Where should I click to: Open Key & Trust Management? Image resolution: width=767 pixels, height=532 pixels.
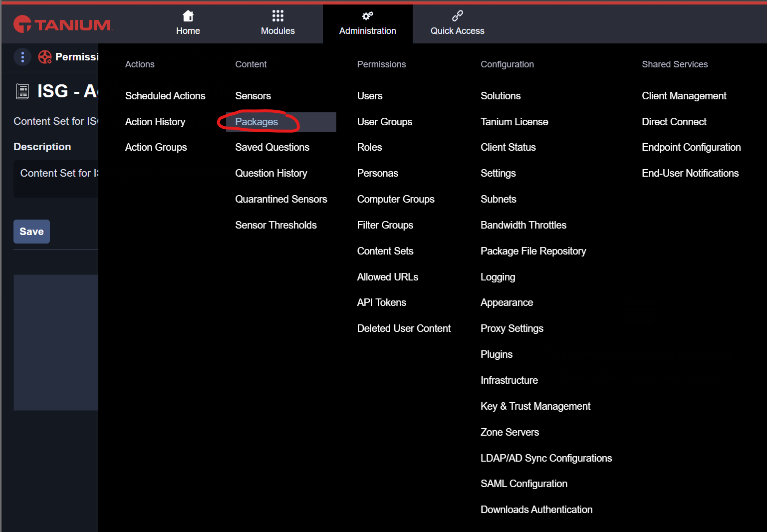(535, 406)
